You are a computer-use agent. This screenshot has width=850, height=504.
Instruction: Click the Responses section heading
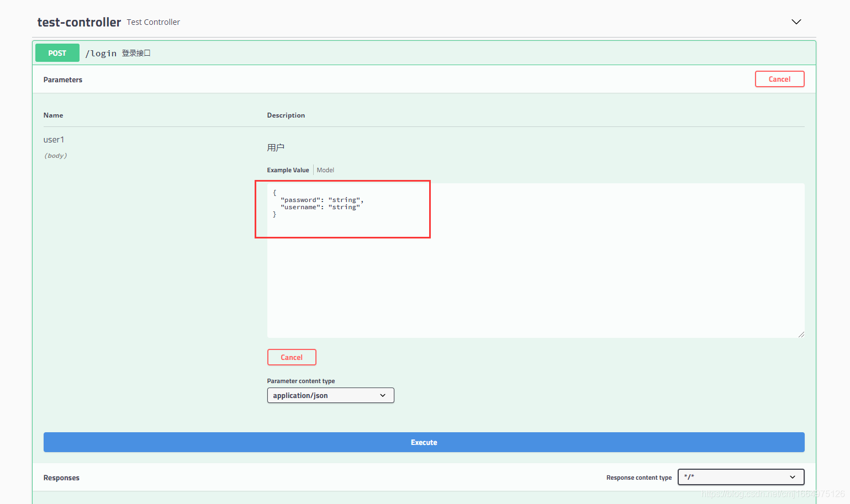(61, 478)
